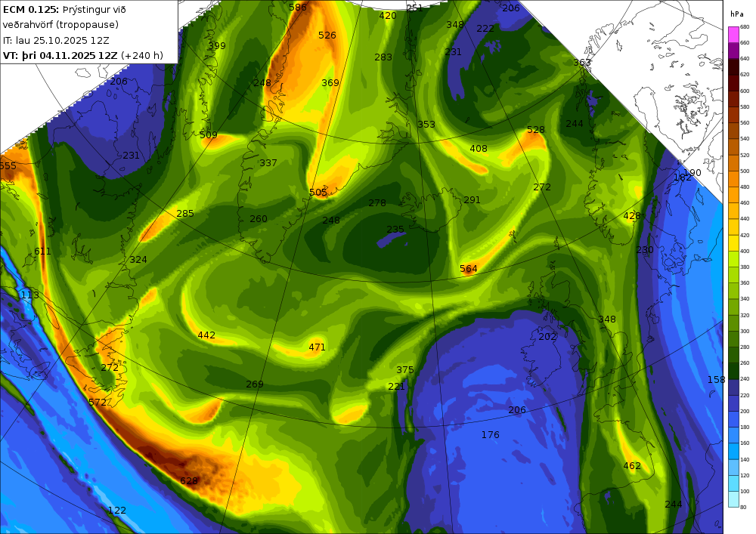This screenshot has width=756, height=534.
Task: Click the 'hPa' unit label above legend
Action: coord(736,14)
